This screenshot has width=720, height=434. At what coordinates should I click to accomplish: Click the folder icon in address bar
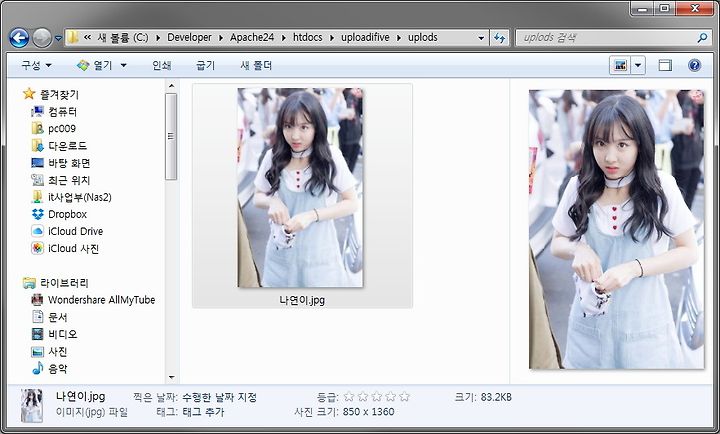coord(72,37)
